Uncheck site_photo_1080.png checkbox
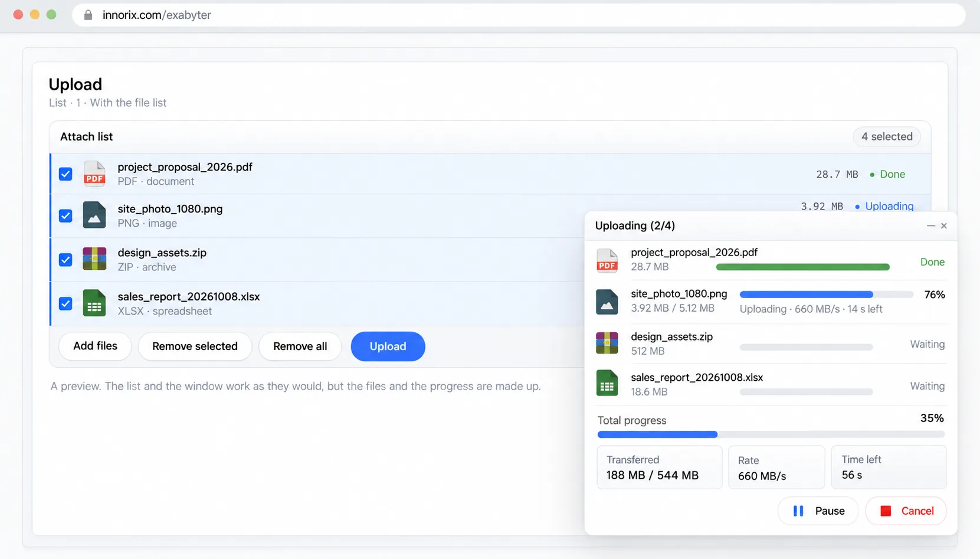Viewport: 980px width, 559px height. 65,215
